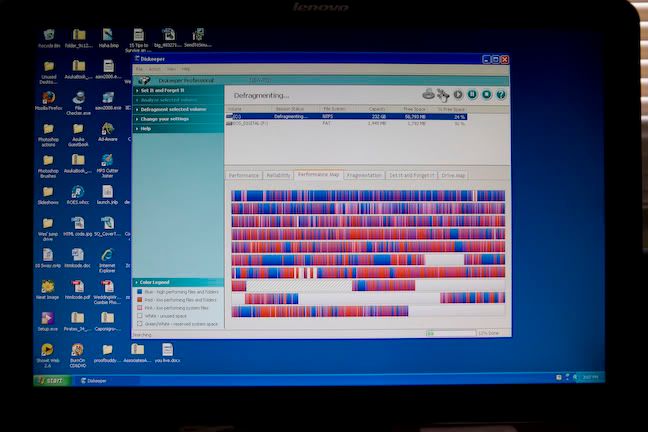Screen dimensions: 648x432
Task: Switch to the Performance tab
Action: pos(244,175)
